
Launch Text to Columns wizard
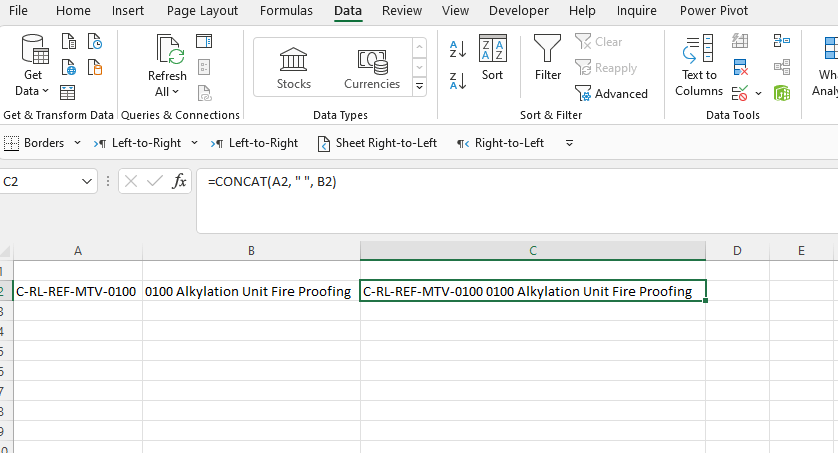point(699,65)
